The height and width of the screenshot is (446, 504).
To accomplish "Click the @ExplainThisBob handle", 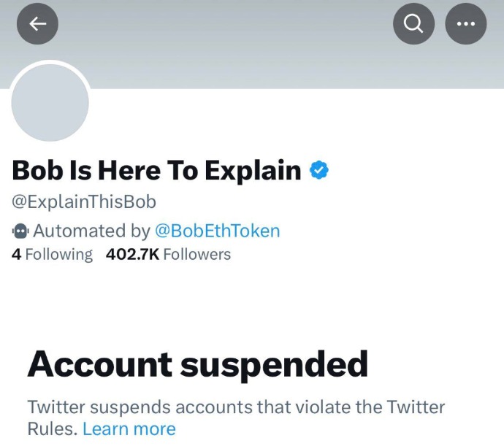I will [x=84, y=202].
